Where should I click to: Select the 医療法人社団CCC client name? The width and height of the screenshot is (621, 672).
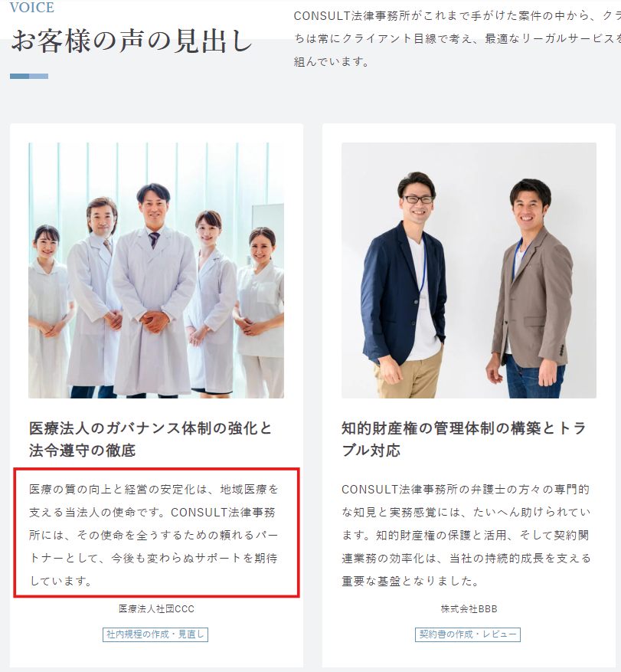click(x=156, y=608)
